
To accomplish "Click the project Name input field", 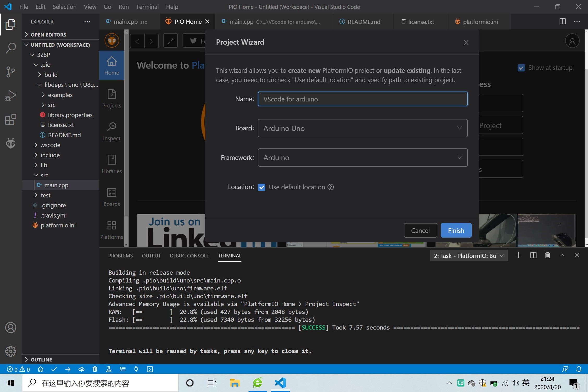I will tap(362, 99).
